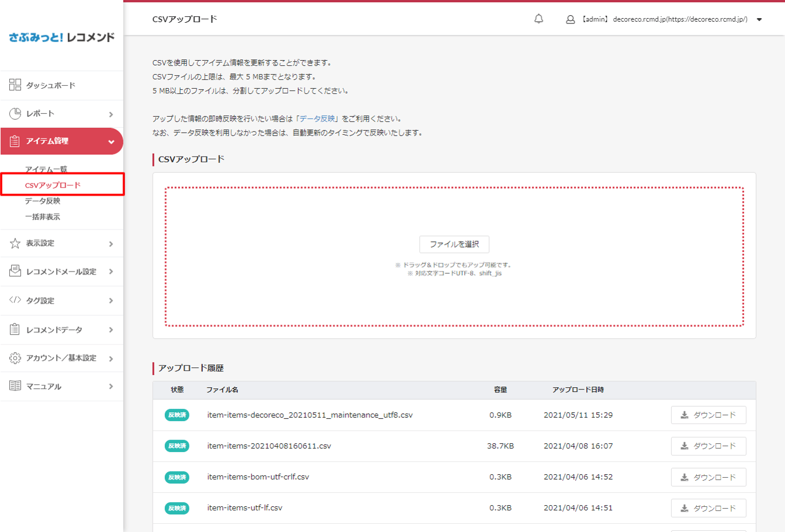Image resolution: width=785 pixels, height=532 pixels.
Task: Open notifications bell icon
Action: 539,19
